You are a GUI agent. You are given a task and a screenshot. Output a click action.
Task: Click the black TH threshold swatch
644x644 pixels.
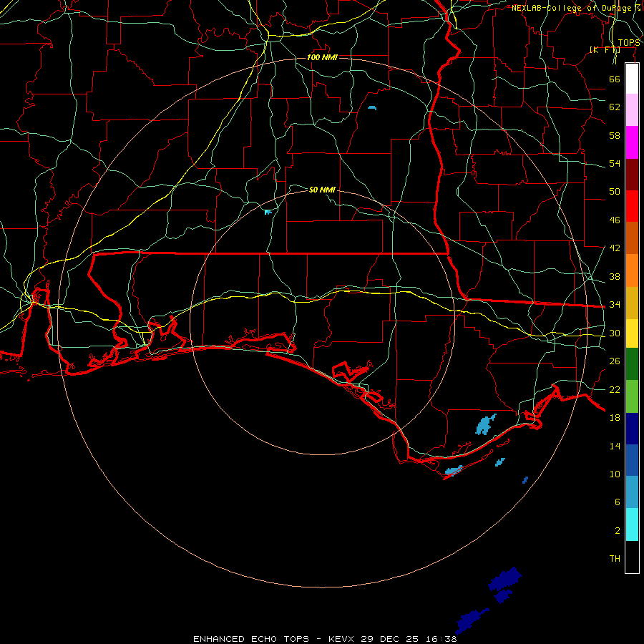632,557
